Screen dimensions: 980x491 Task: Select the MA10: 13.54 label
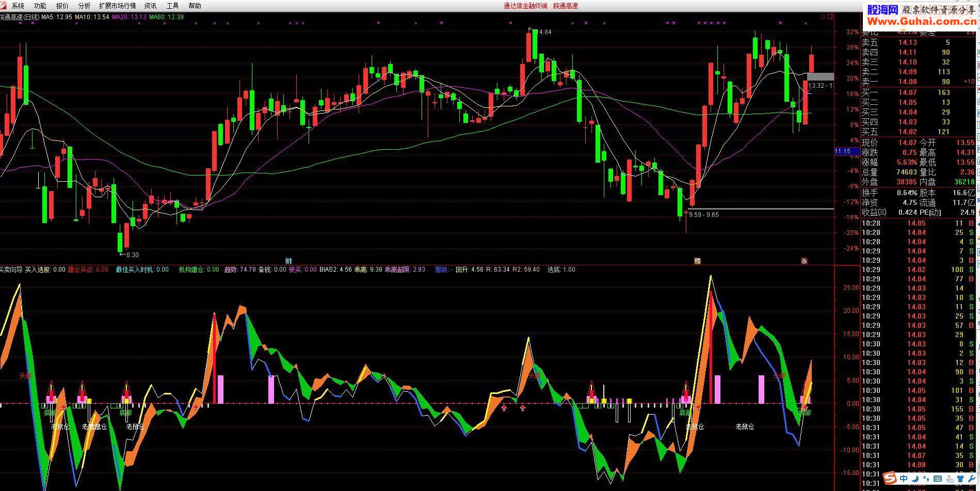click(92, 17)
